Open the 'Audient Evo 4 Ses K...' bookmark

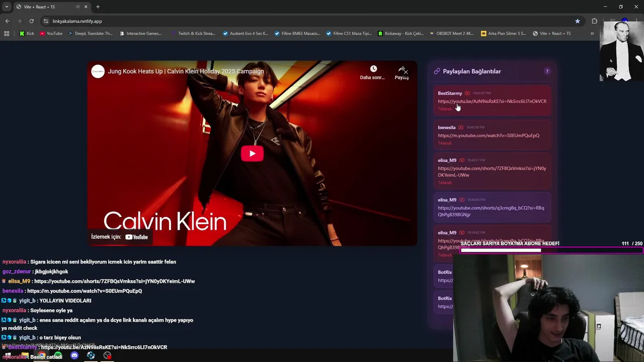pos(246,34)
